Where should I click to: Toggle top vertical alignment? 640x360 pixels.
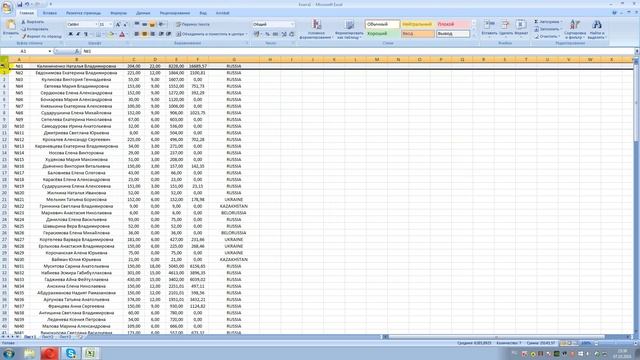[137, 24]
